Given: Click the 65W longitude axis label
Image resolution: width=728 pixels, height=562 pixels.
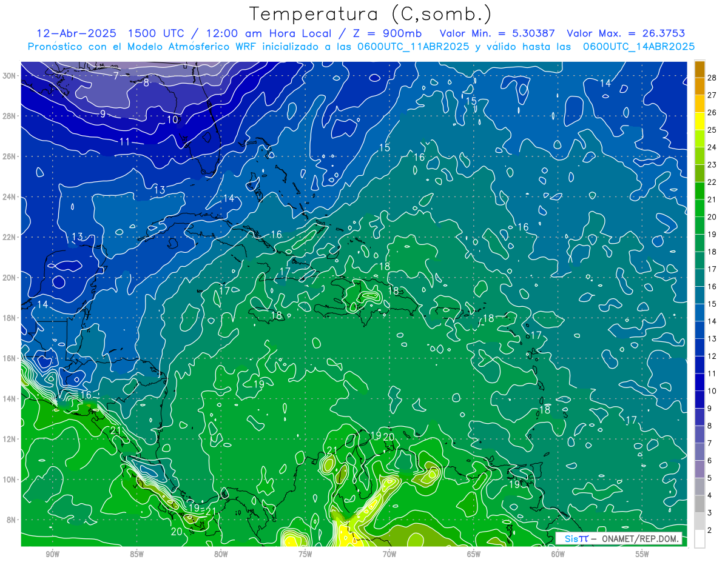Looking at the screenshot, I should click(474, 554).
